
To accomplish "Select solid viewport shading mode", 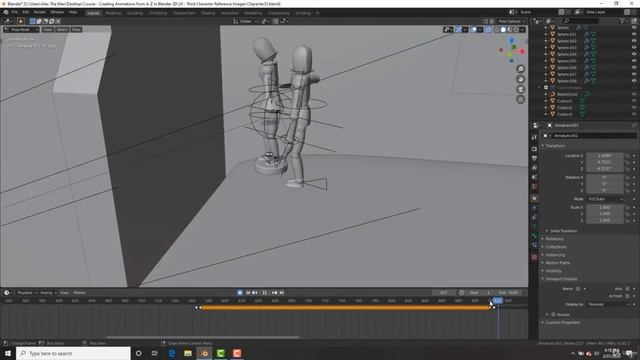I will [503, 29].
